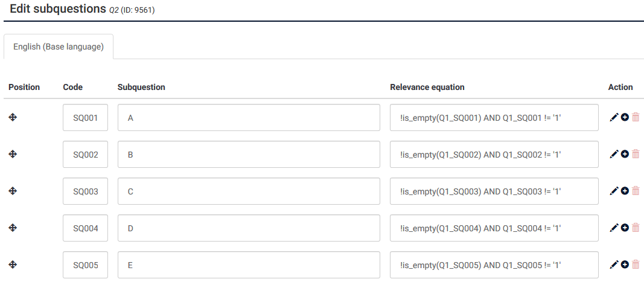The width and height of the screenshot is (644, 282).
Task: Insert a subquestion after row SQ005
Action: (x=625, y=264)
